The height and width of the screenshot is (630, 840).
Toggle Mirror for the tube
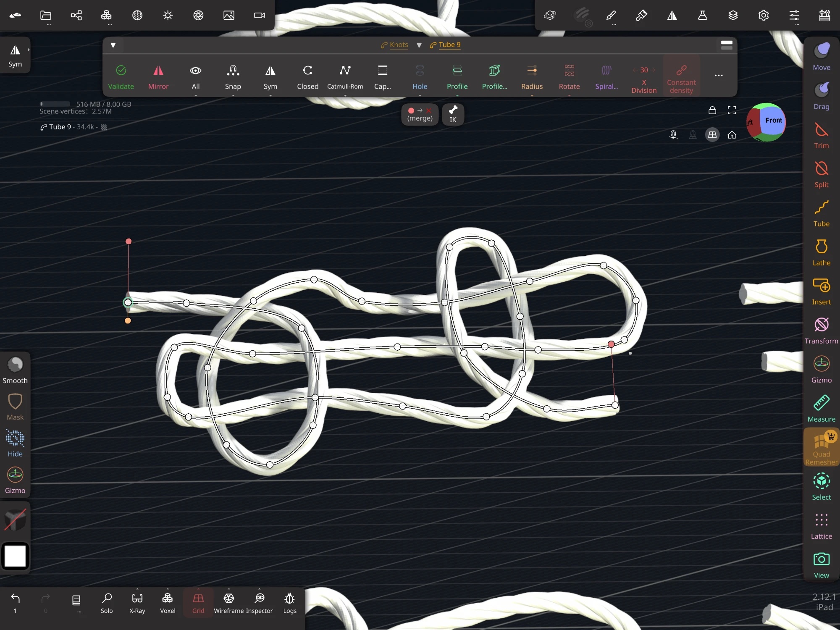click(x=158, y=76)
